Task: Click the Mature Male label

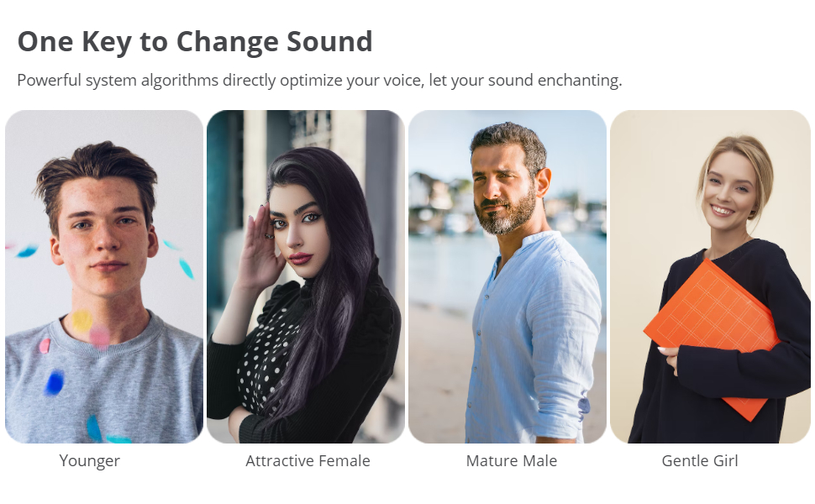Action: tap(511, 461)
